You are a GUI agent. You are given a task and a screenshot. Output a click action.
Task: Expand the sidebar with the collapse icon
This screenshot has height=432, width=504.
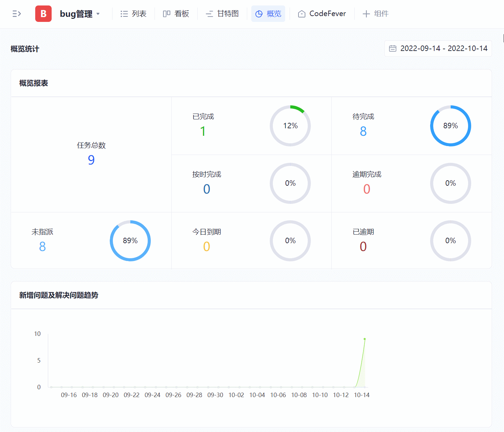16,14
